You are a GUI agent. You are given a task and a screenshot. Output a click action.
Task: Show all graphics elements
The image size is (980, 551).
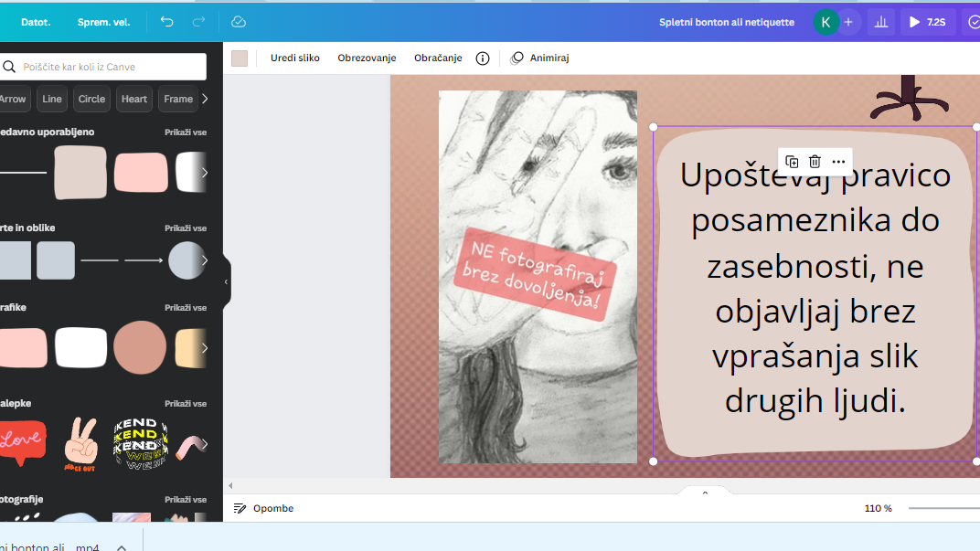coord(186,308)
